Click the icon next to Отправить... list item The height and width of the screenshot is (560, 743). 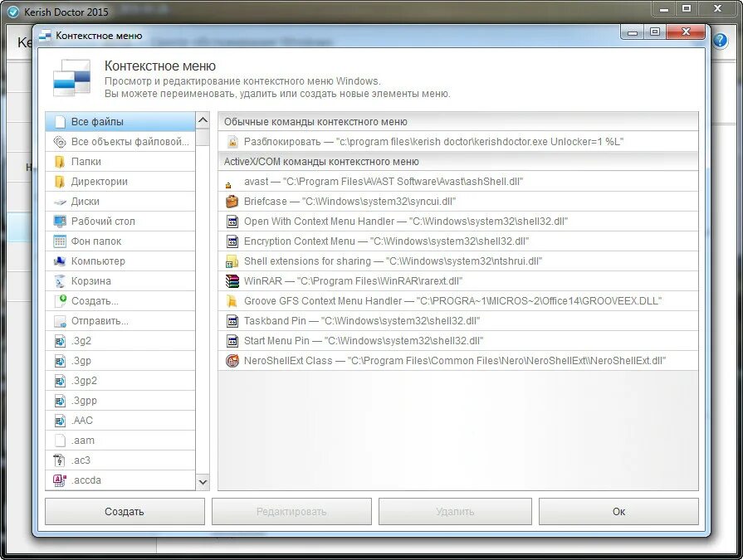(60, 321)
